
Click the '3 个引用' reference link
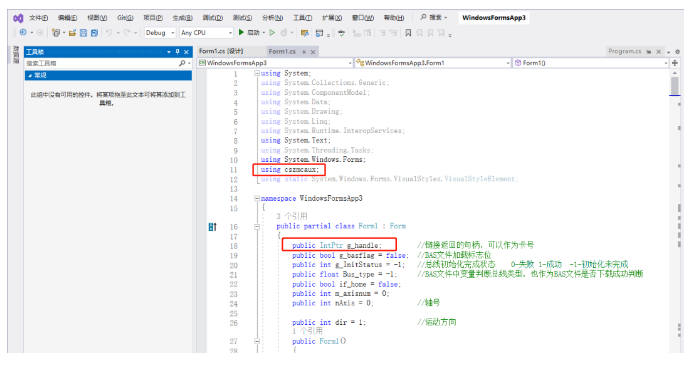tap(292, 216)
